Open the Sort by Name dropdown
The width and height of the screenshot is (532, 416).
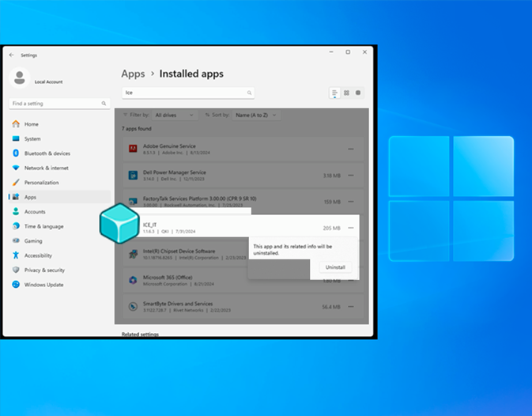pos(255,115)
